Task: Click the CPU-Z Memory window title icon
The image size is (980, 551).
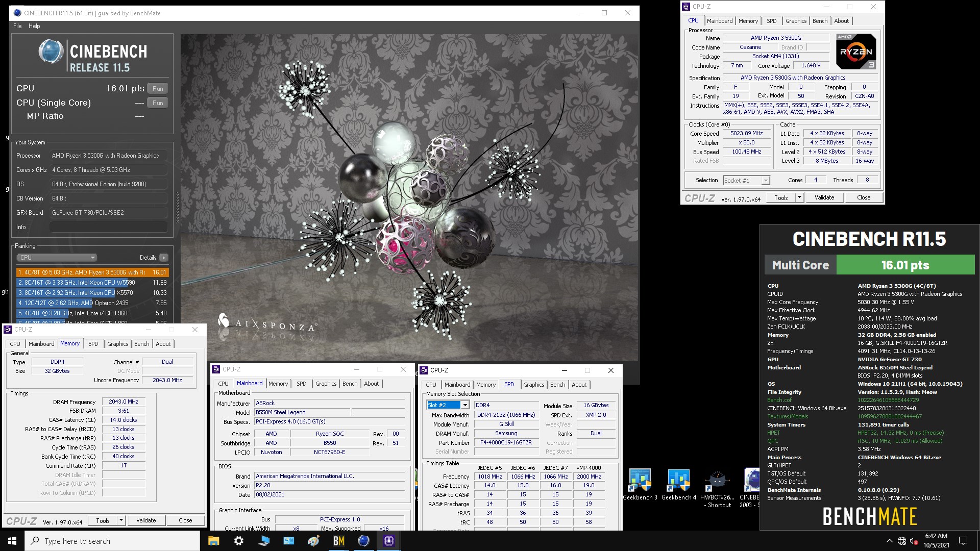Action: [8, 330]
